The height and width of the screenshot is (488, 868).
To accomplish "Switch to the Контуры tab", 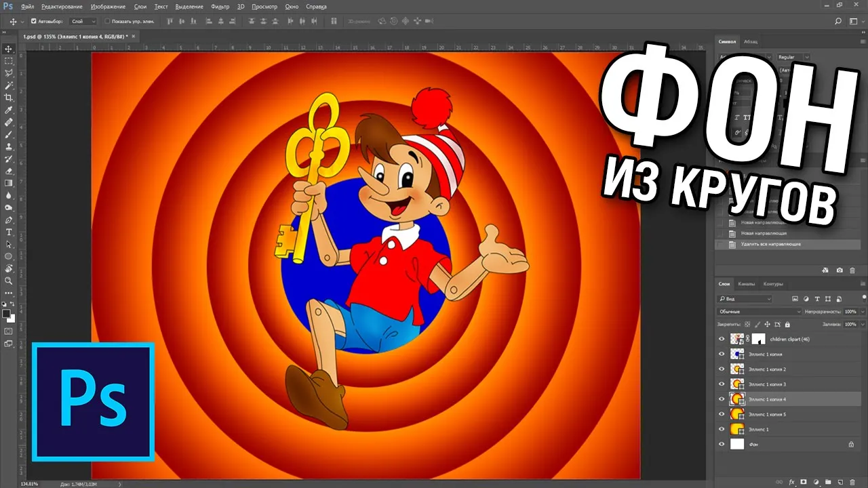I will coord(773,284).
